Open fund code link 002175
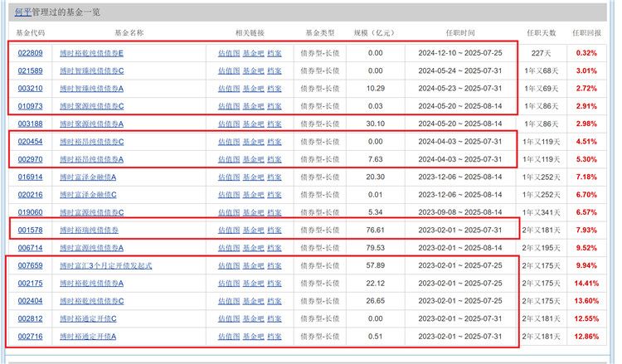 30,283
